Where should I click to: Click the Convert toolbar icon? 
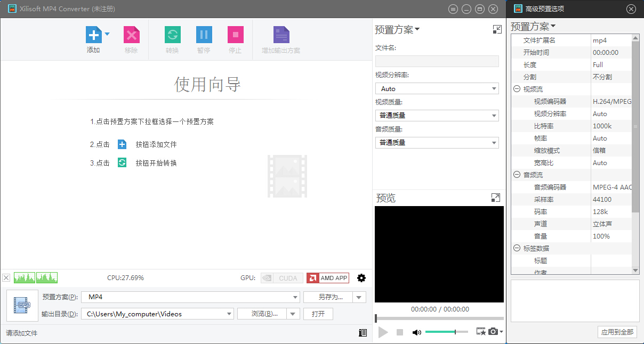(172, 35)
